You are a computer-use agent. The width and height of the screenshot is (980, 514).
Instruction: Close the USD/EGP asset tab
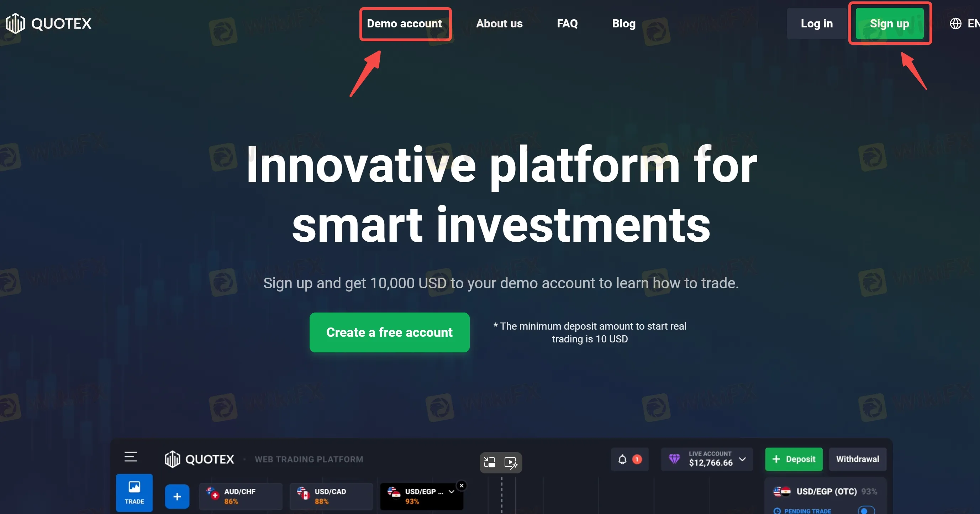(x=462, y=486)
